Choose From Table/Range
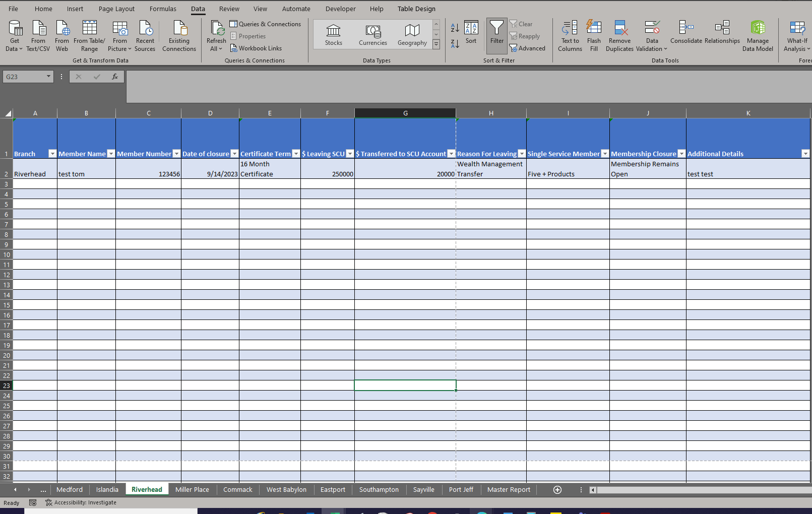Viewport: 812px width, 514px height. tap(89, 36)
